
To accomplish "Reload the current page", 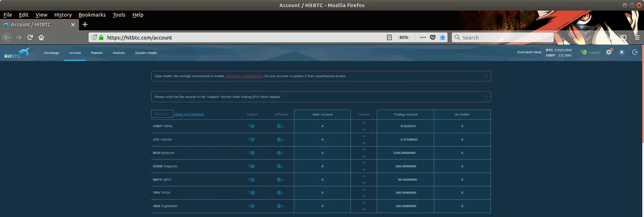I will [x=30, y=37].
